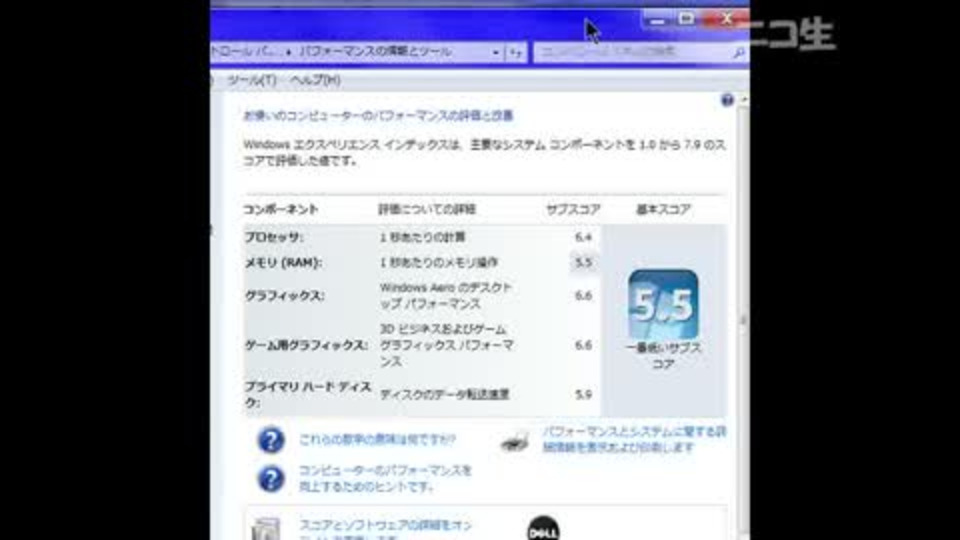The image size is (960, 540).
Task: Click the 基本スコア column header
Action: coord(663,209)
